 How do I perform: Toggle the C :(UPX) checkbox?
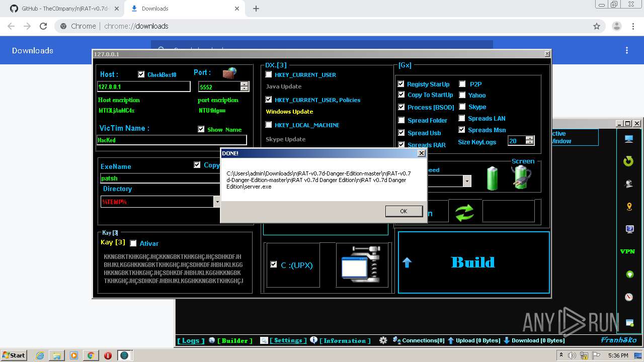pyautogui.click(x=274, y=264)
